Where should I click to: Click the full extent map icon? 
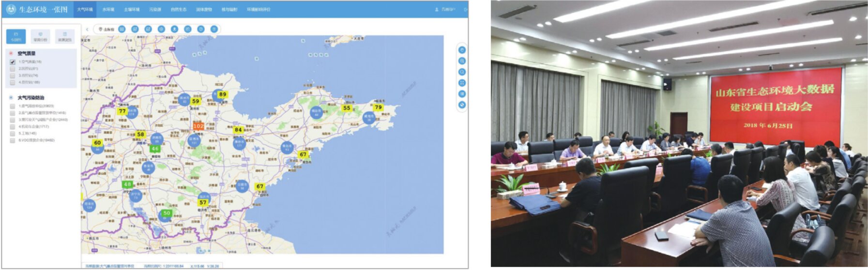[x=462, y=83]
